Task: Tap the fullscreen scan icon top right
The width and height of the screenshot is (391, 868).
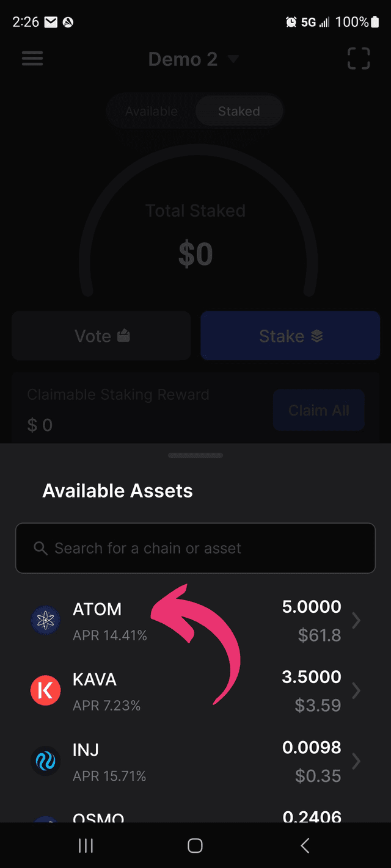Action: [359, 59]
